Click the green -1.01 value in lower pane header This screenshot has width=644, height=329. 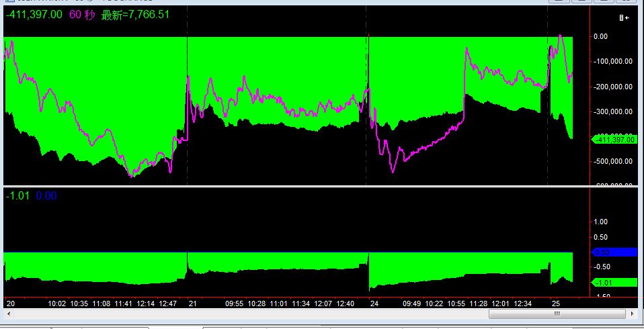(17, 195)
